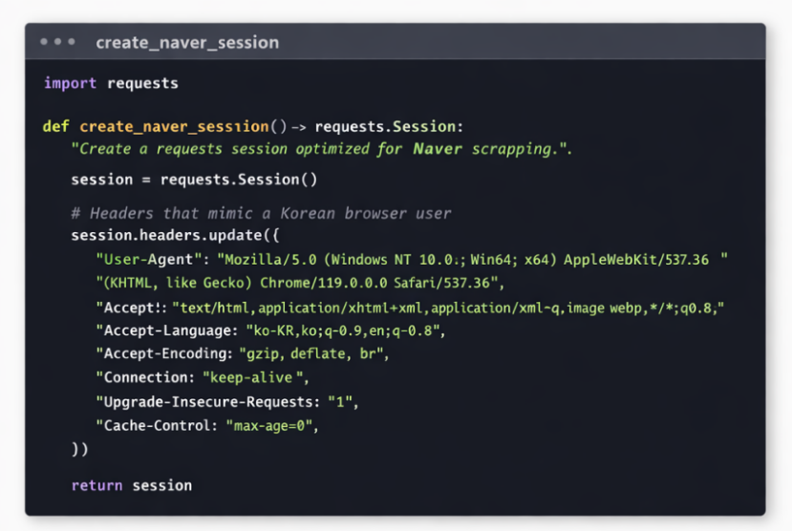The height and width of the screenshot is (532, 793).
Task: Click the return session statement
Action: click(x=132, y=485)
